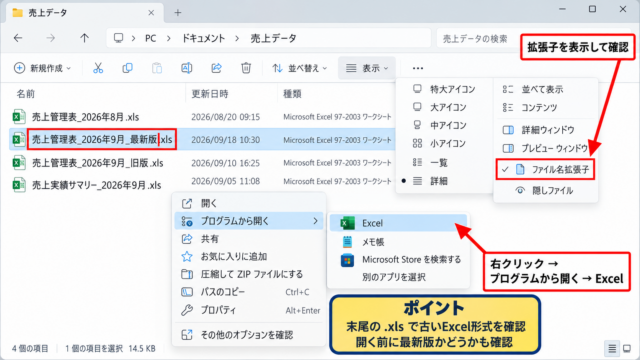The width and height of the screenshot is (640, 360).
Task: Close the 売上データ tab
Action: [x=151, y=13]
